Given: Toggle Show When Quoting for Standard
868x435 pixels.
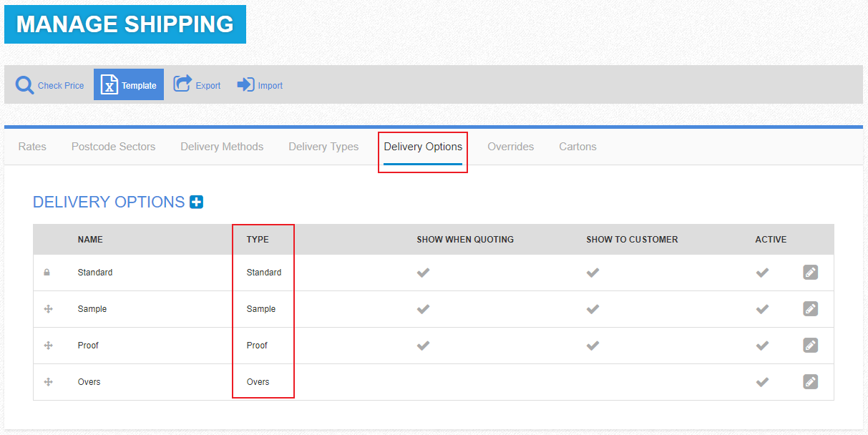Looking at the screenshot, I should click(424, 273).
